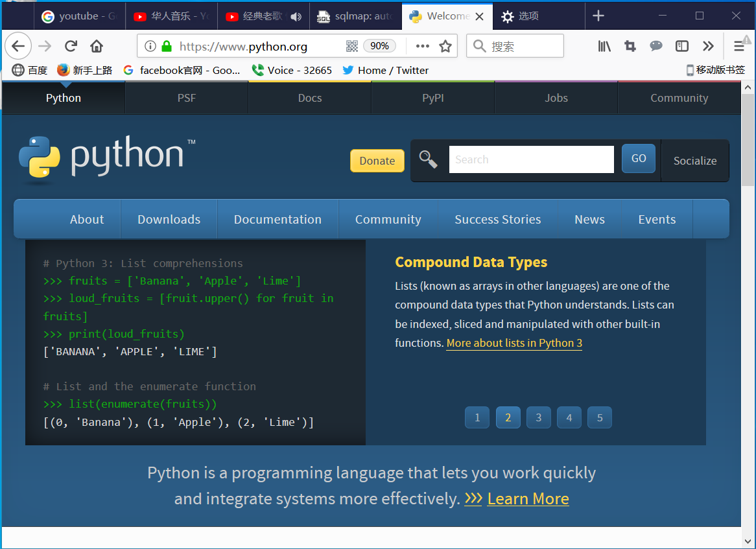Click the magnifying glass site search icon
Viewport: 756px width, 549px height.
coord(428,159)
